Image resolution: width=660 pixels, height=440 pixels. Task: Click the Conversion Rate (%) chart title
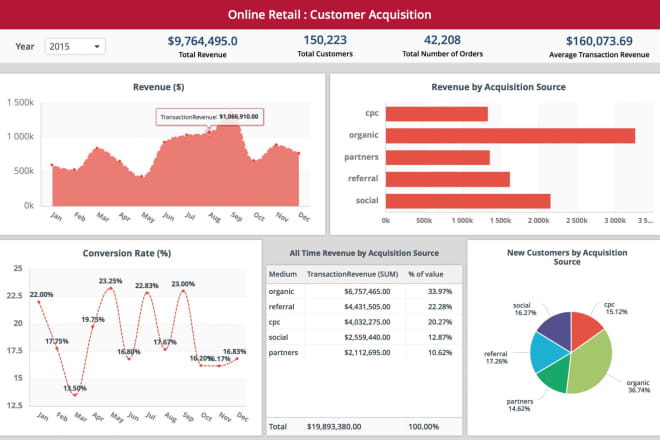[x=127, y=253]
